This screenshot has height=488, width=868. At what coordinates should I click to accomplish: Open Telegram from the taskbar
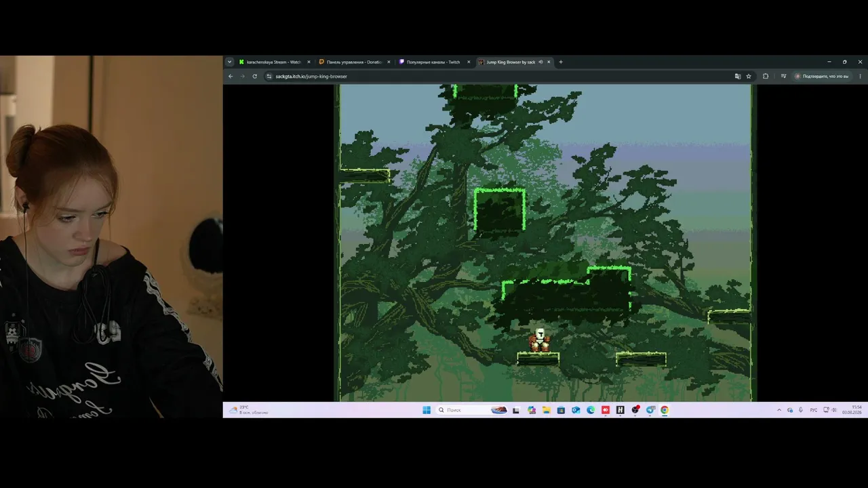650,409
